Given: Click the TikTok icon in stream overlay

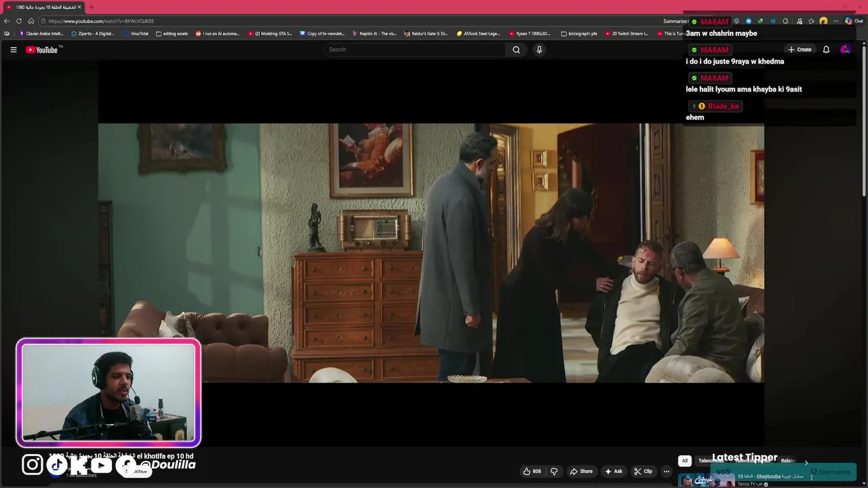Looking at the screenshot, I should click(57, 464).
